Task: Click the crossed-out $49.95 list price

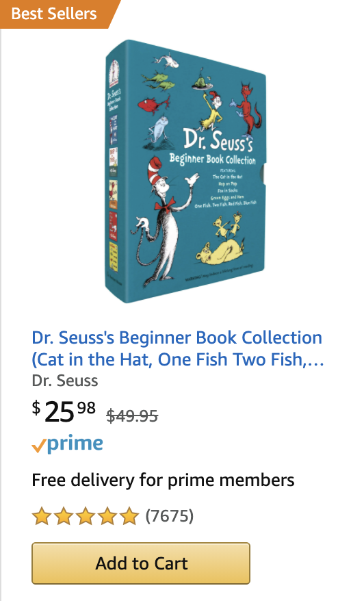Action: pyautogui.click(x=132, y=415)
